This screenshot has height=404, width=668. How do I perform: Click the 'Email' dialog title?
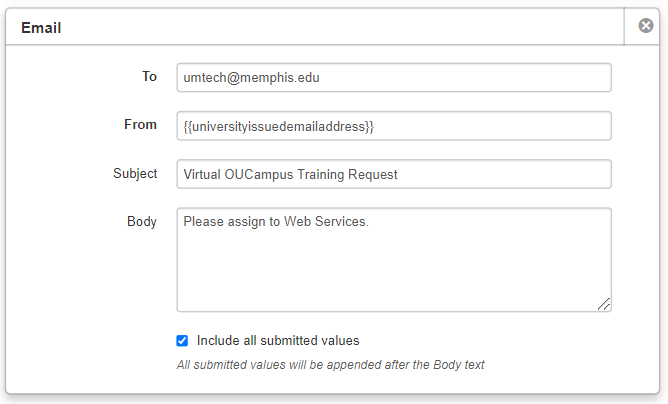pyautogui.click(x=41, y=28)
